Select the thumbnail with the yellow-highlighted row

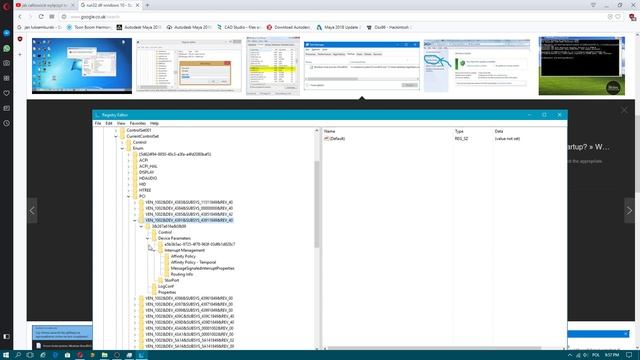[x=273, y=66]
